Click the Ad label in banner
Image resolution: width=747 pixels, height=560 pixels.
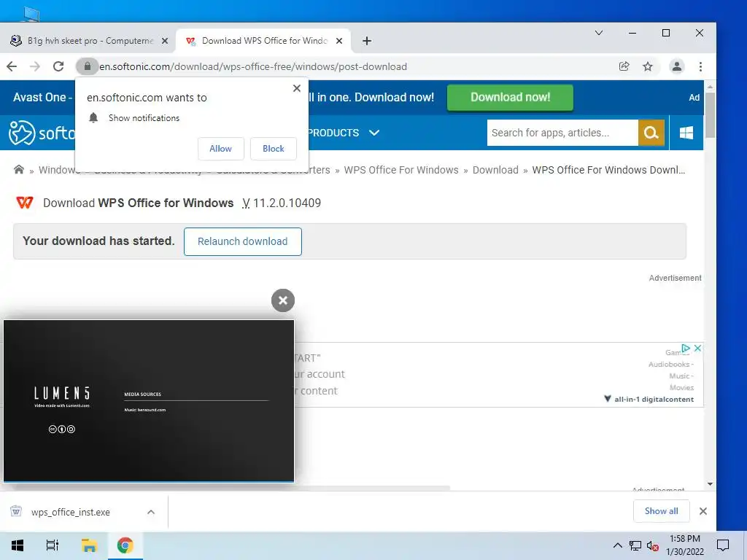(694, 97)
